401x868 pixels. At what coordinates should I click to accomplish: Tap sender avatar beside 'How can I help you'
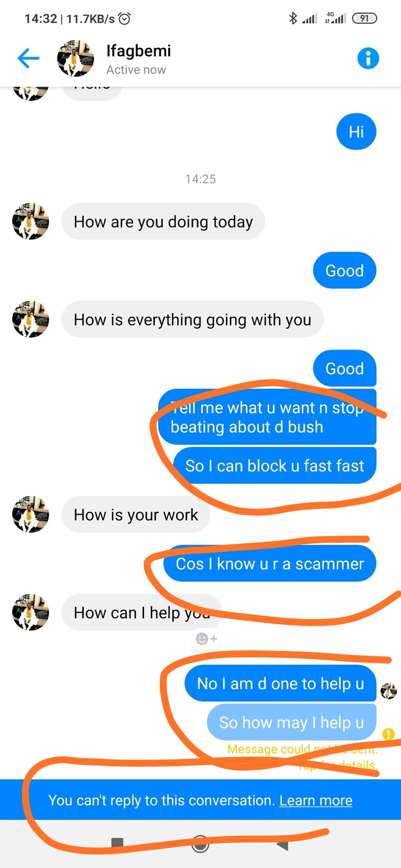tap(31, 613)
